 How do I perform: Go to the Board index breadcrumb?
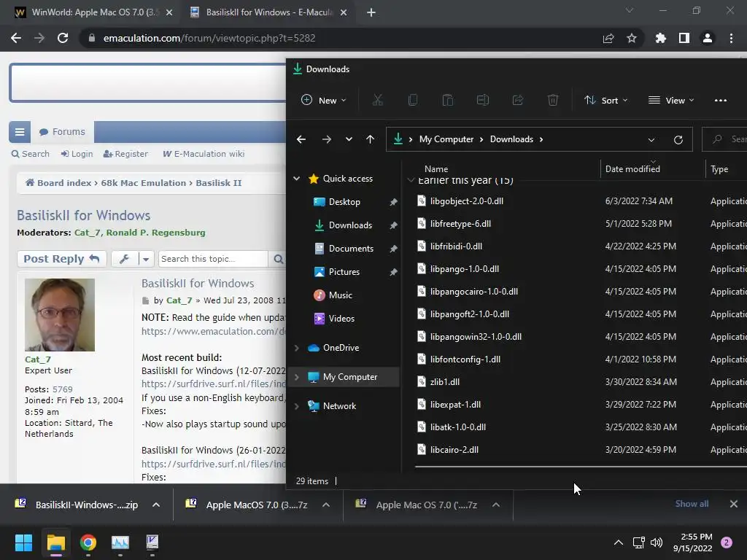click(x=58, y=183)
